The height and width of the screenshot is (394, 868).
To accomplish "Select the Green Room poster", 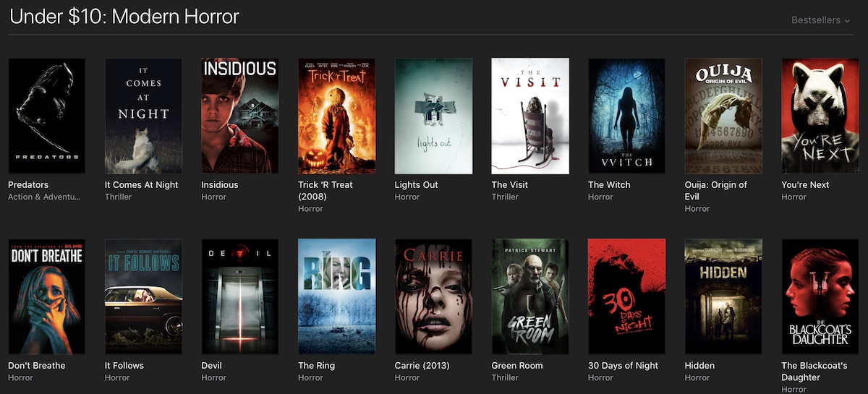I will (530, 297).
